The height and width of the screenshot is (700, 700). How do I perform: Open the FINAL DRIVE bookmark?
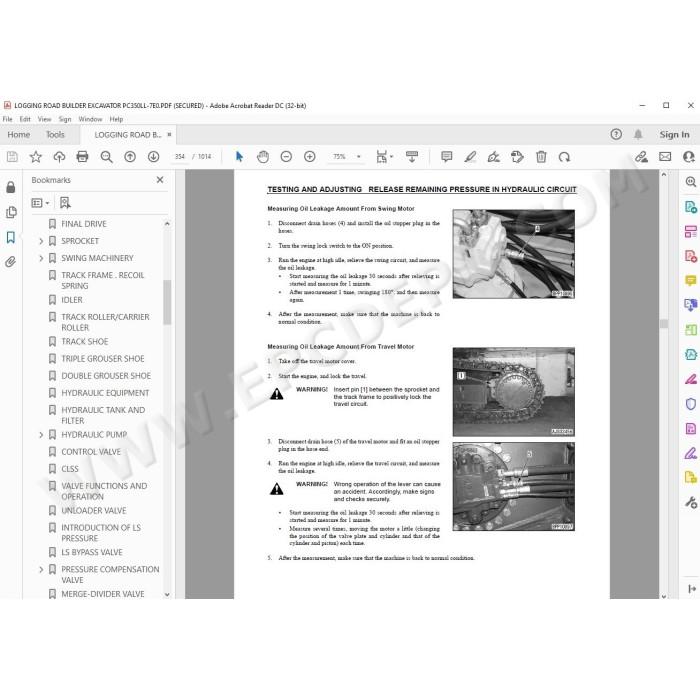click(84, 224)
